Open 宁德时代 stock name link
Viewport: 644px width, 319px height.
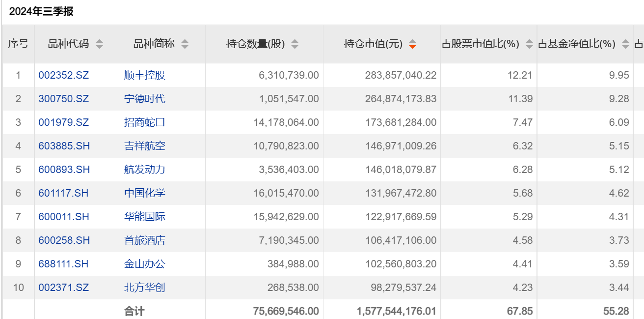145,99
